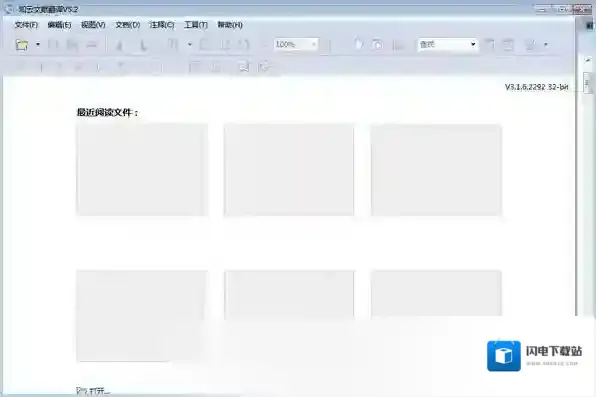The height and width of the screenshot is (397, 596).
Task: Click the Snapshot camera toolbar icon
Action: [377, 45]
